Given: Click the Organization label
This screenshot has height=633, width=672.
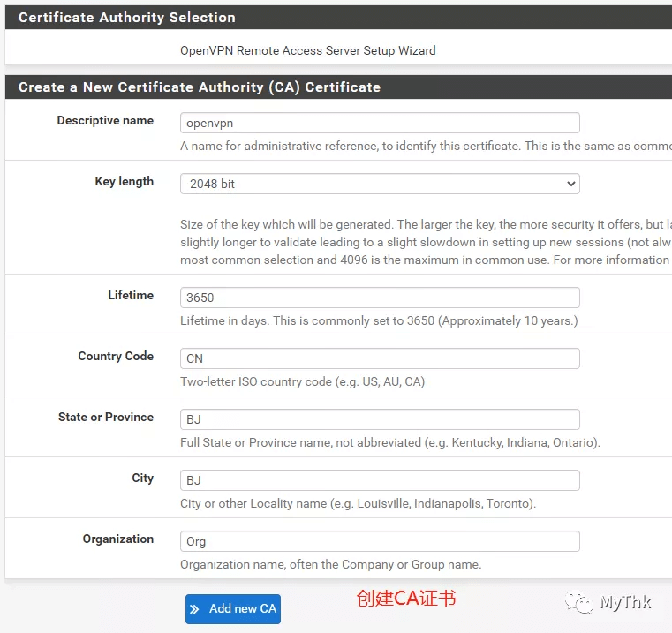Looking at the screenshot, I should pos(117,539).
